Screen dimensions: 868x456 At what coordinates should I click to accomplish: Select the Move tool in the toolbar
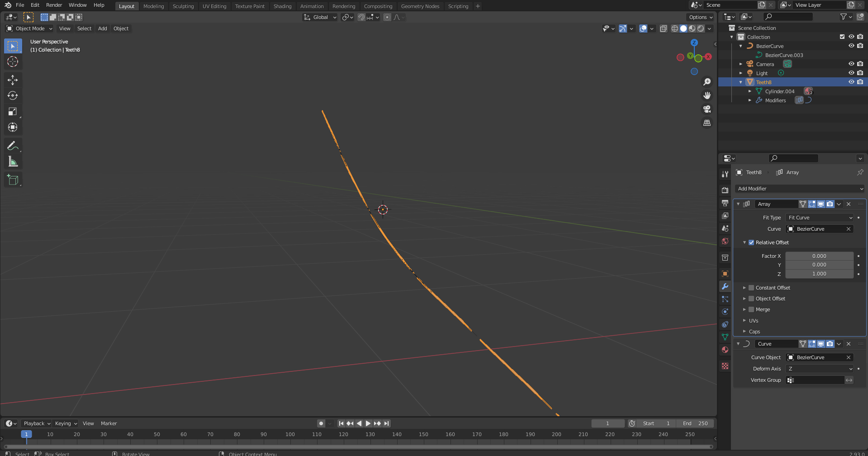[13, 80]
